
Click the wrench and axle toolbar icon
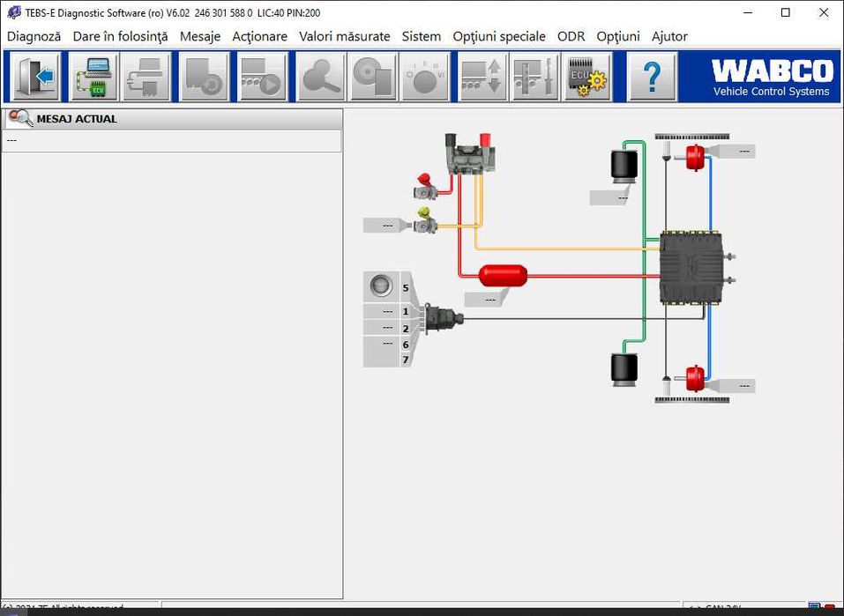click(x=534, y=77)
